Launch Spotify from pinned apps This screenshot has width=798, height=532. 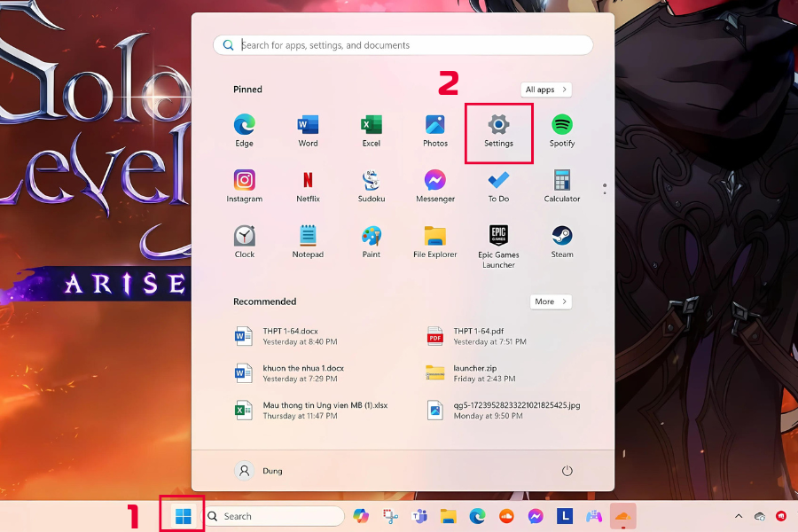pos(561,131)
